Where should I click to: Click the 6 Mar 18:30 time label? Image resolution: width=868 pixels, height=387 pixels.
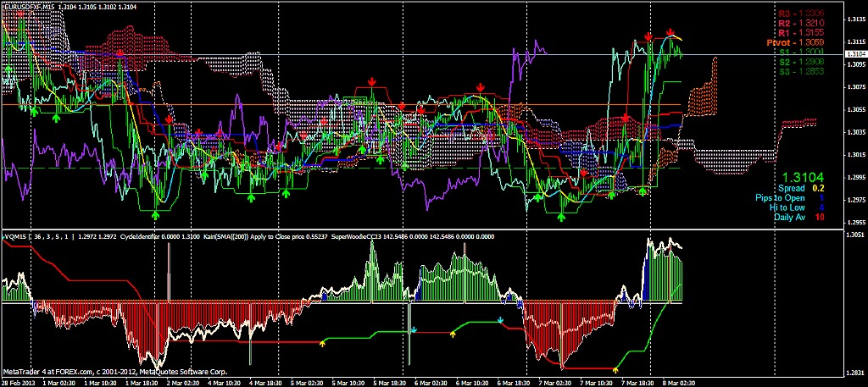[x=512, y=382]
